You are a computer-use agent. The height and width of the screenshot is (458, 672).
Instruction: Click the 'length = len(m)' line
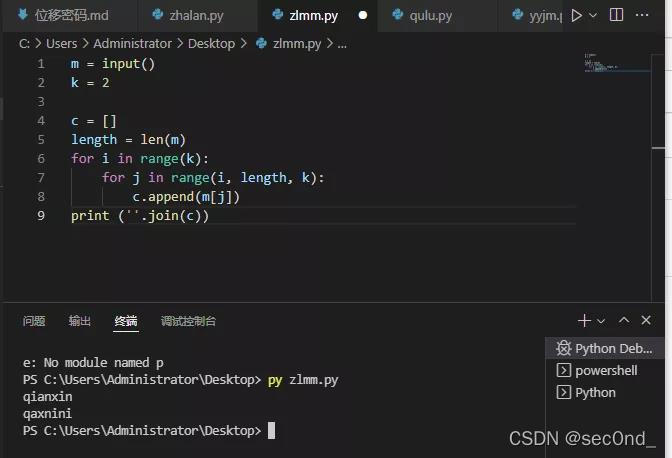[x=128, y=140]
